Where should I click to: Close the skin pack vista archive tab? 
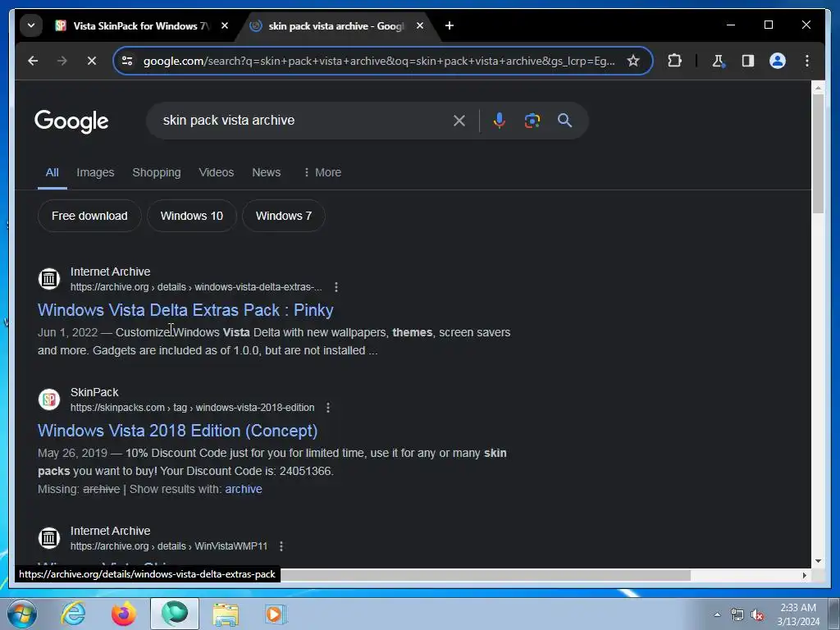point(420,25)
